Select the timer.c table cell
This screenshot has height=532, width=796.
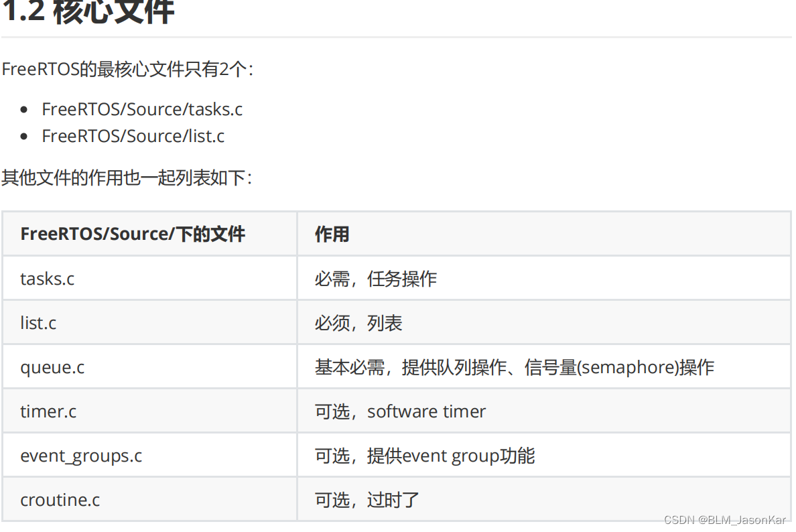click(48, 411)
